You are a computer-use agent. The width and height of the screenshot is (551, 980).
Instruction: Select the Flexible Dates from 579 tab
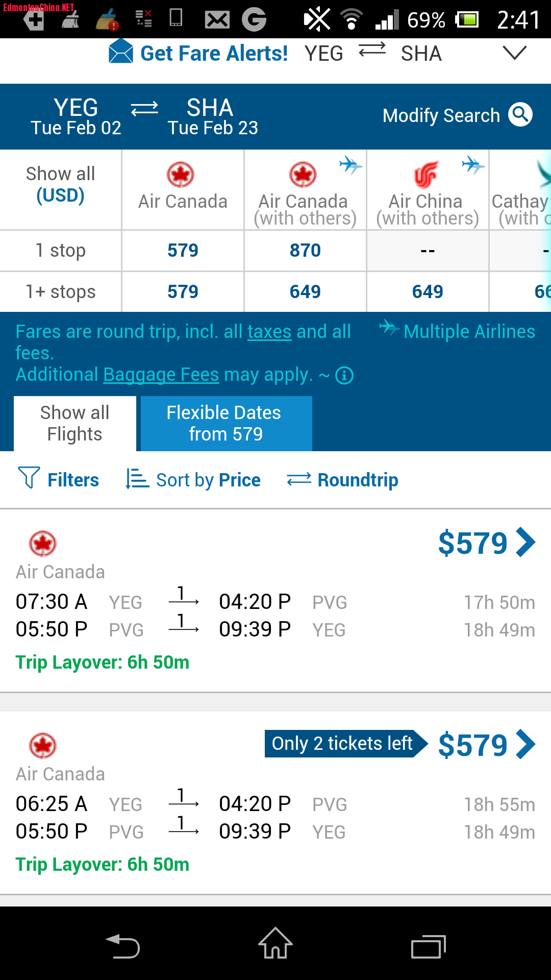click(x=226, y=424)
